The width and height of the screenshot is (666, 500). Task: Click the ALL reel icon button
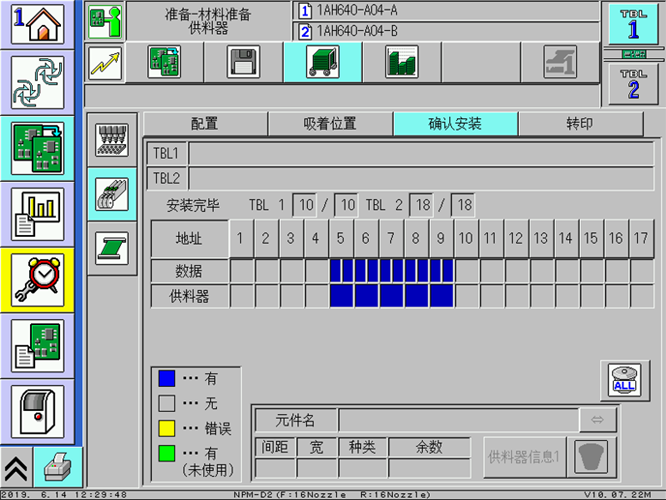624,381
